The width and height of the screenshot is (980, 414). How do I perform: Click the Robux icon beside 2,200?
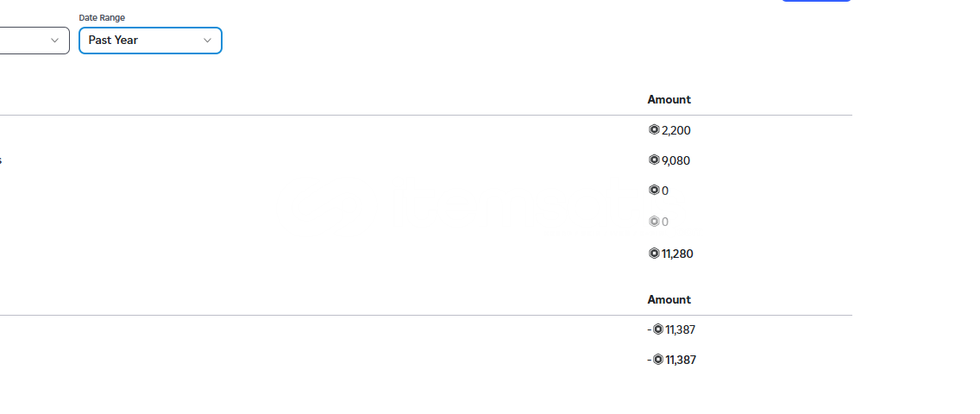pyautogui.click(x=654, y=130)
